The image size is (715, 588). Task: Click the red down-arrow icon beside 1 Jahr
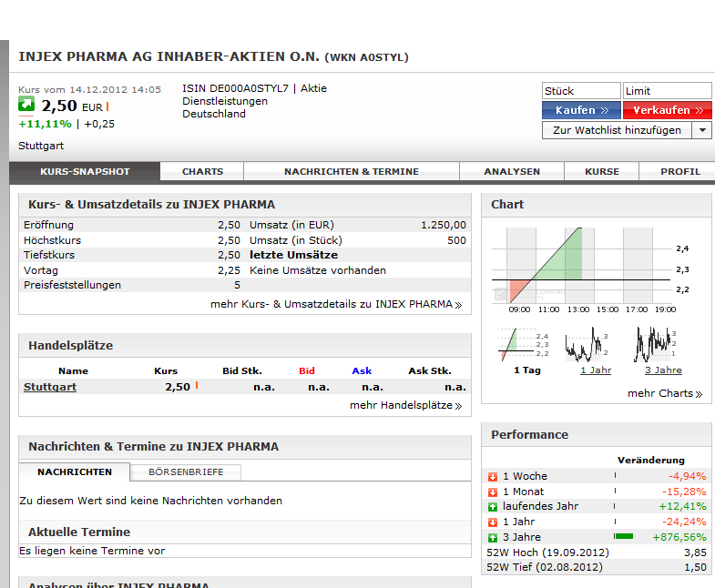[x=493, y=522]
